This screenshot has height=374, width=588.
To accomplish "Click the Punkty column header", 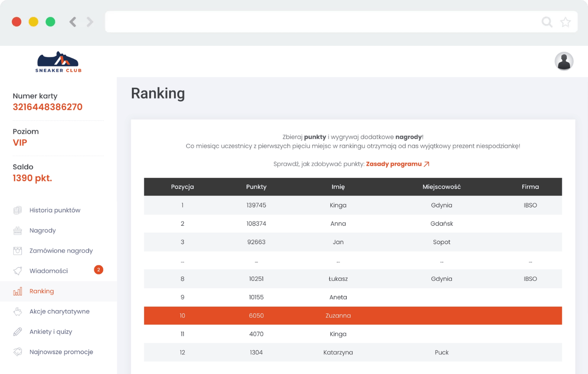I will (x=256, y=187).
